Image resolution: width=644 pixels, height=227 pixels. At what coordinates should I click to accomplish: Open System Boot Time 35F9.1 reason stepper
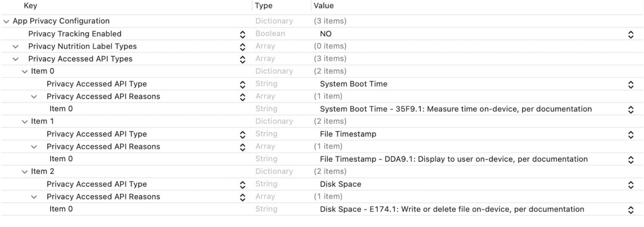pyautogui.click(x=631, y=110)
